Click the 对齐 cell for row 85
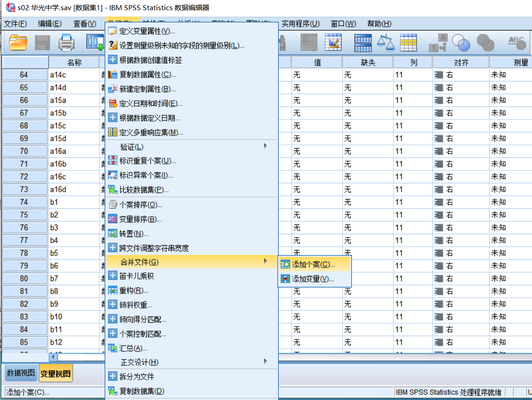Image resolution: width=532 pixels, height=400 pixels. coord(461,342)
